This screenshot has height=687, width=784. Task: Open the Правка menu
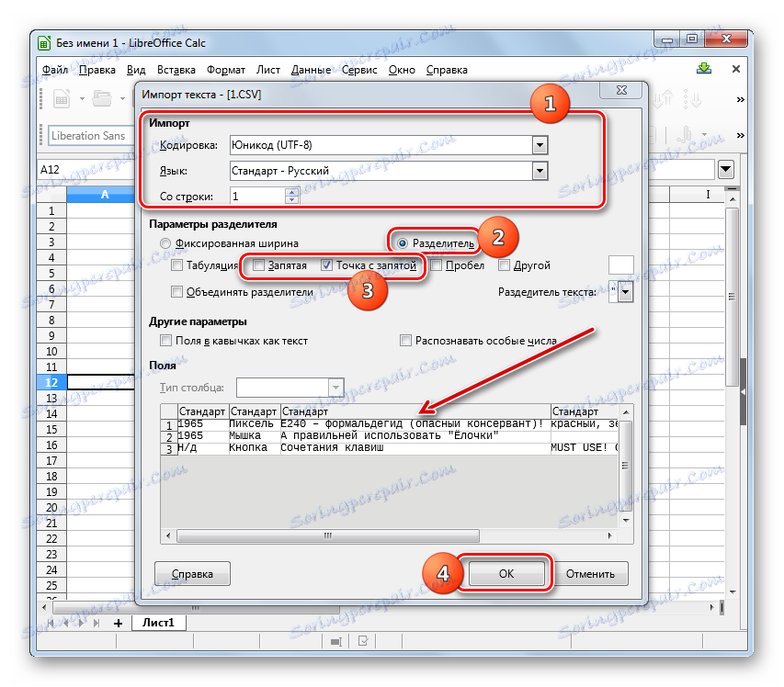(x=97, y=70)
